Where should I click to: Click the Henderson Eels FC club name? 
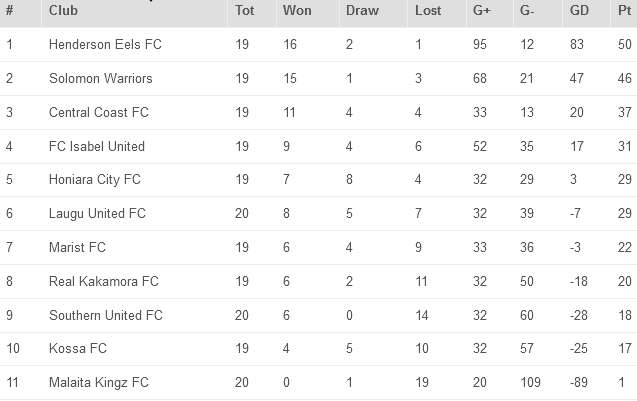[105, 45]
